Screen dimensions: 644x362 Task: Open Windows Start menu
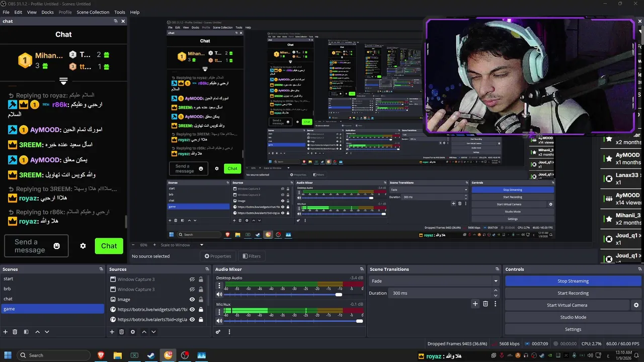click(9, 355)
